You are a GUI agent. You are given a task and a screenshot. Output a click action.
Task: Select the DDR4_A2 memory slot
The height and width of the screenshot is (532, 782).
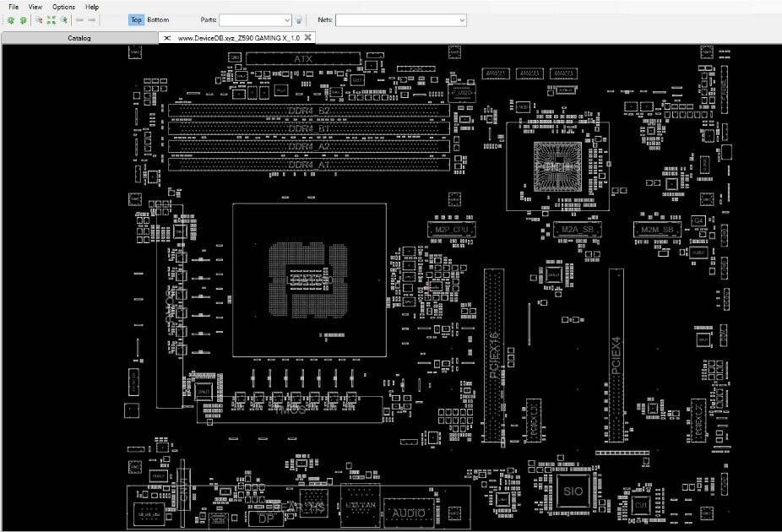coord(309,147)
